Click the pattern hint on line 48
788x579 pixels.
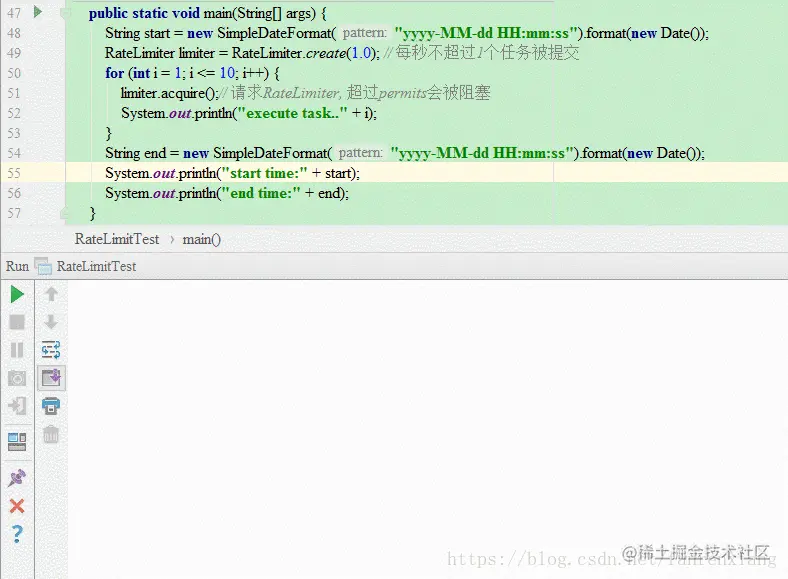[x=364, y=33]
